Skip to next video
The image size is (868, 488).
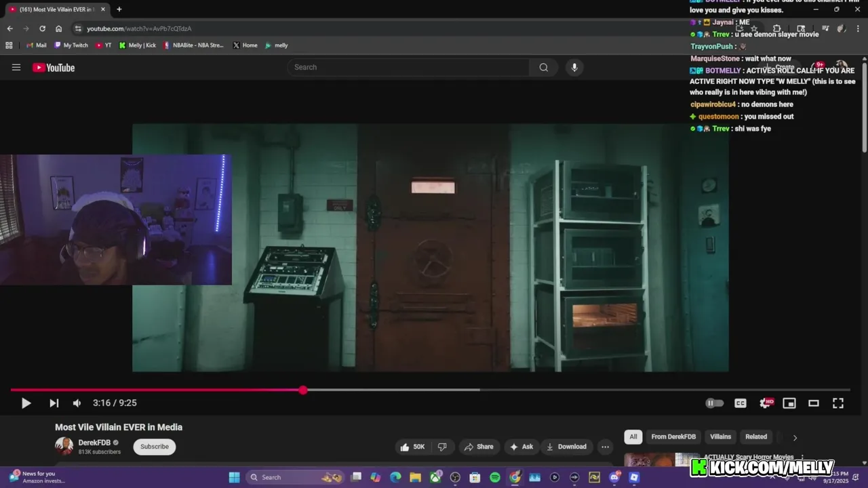[54, 403]
